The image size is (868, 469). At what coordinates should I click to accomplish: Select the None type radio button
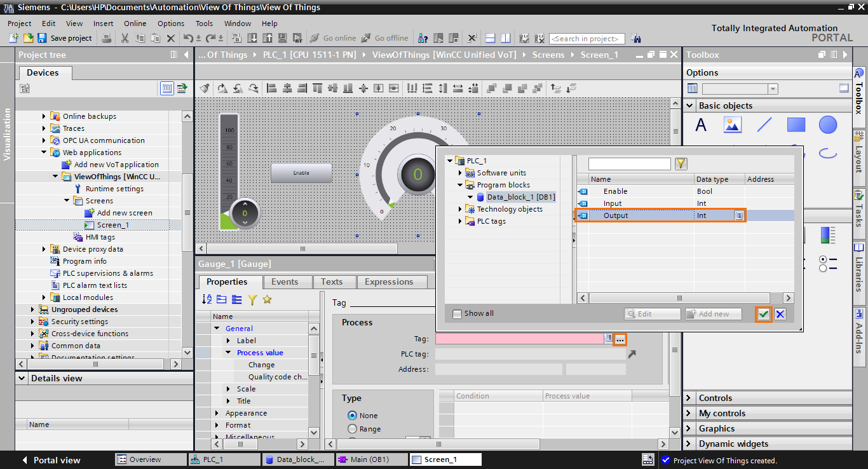[352, 415]
